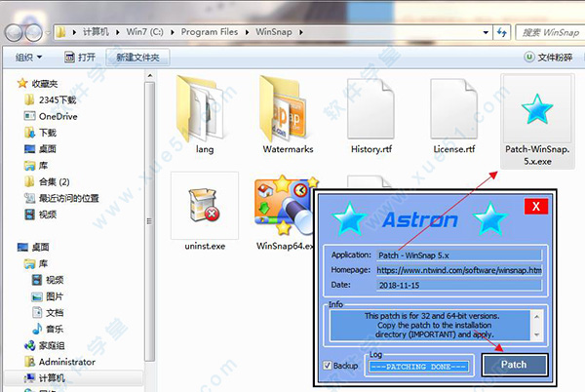Open the lang folder
The width and height of the screenshot is (585, 392).
pyautogui.click(x=203, y=109)
